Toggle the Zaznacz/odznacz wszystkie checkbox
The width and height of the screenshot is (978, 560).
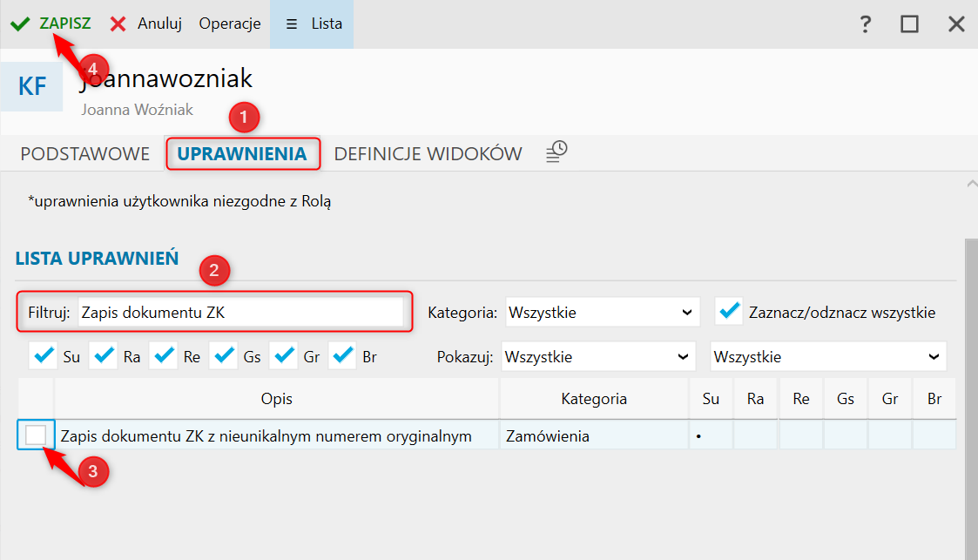tap(730, 311)
